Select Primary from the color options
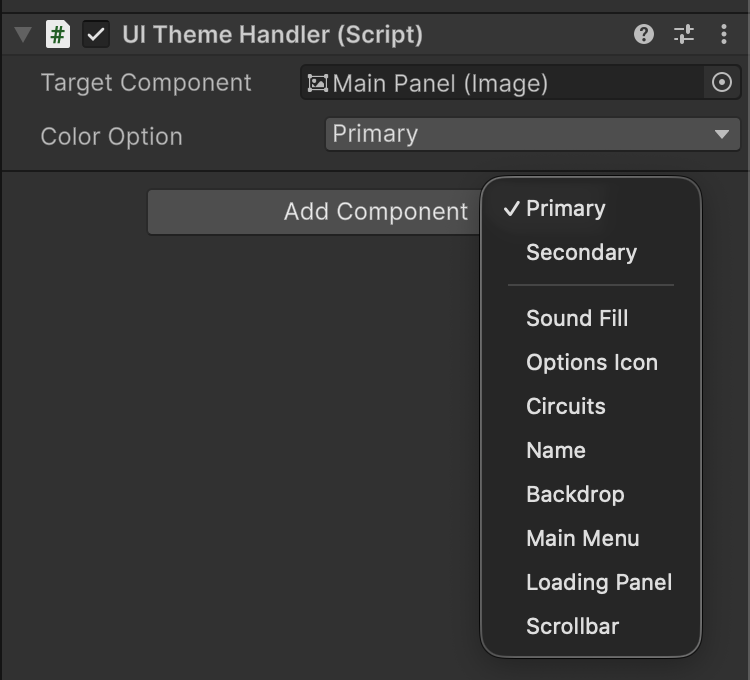 pyautogui.click(x=565, y=208)
